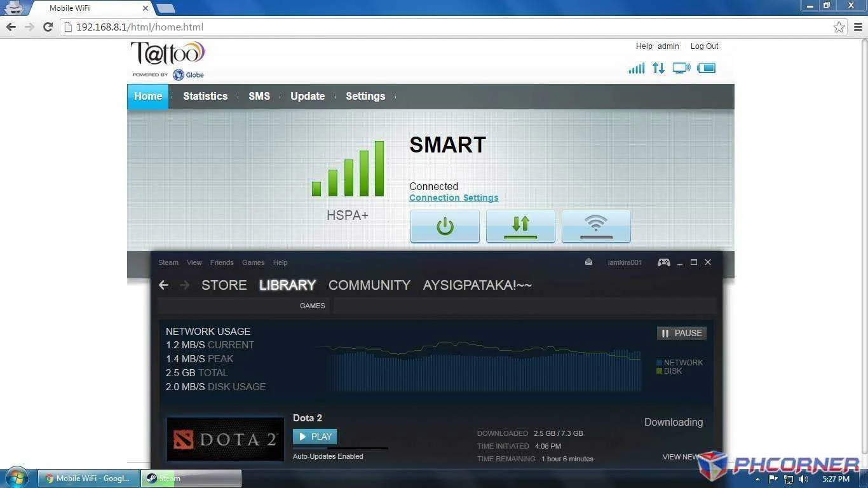
Task: Open the Settings tab
Action: coord(365,97)
